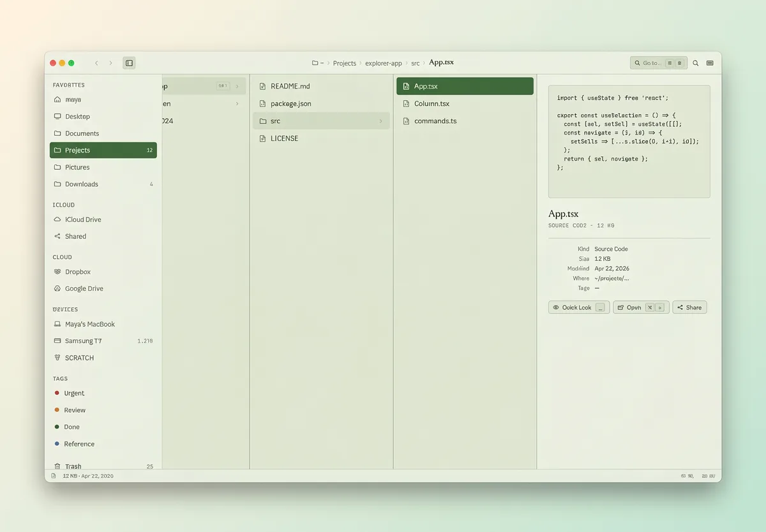Image resolution: width=766 pixels, height=532 pixels.
Task: Open Documents in the sidebar
Action: coord(103,133)
